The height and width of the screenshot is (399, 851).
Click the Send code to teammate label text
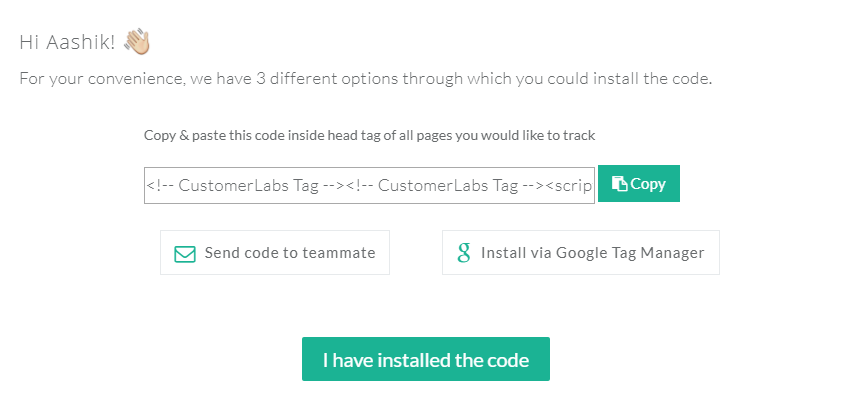click(290, 253)
